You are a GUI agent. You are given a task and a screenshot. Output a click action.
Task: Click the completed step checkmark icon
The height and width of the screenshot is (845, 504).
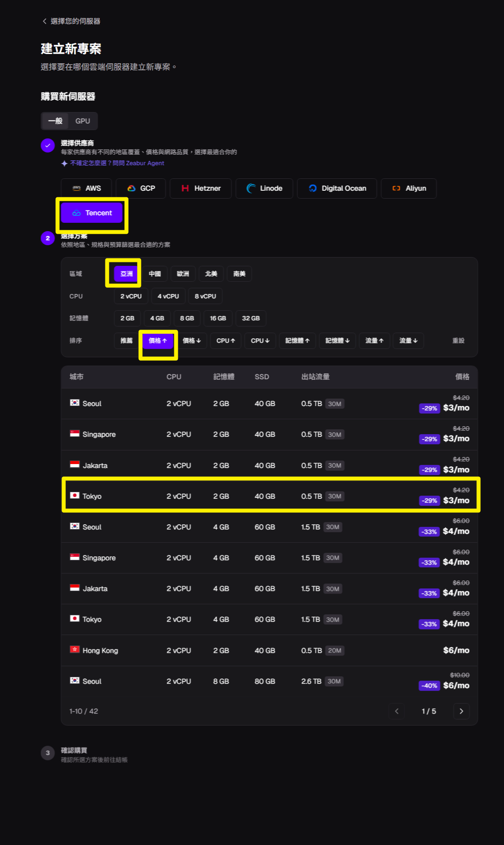47,145
